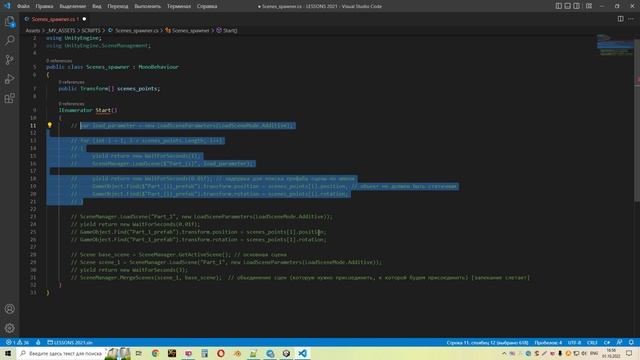Click the feedback icon in status bar
The image size is (640, 360).
click(620, 342)
